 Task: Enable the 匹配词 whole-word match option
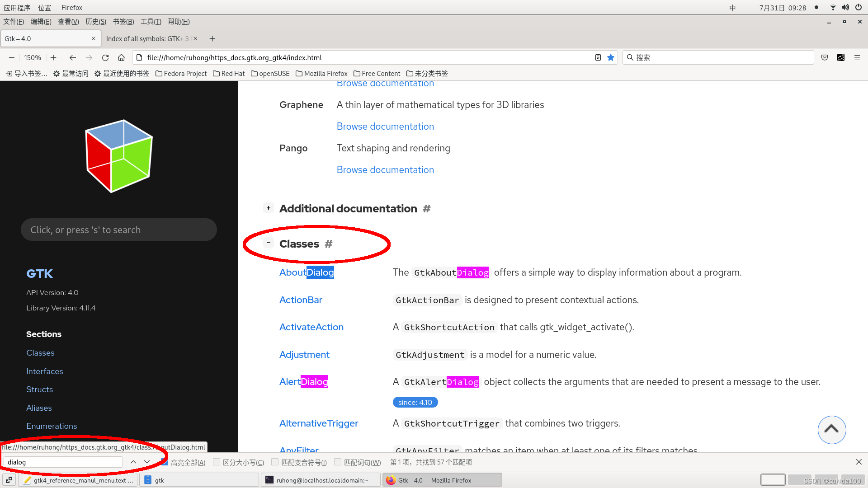pos(338,462)
